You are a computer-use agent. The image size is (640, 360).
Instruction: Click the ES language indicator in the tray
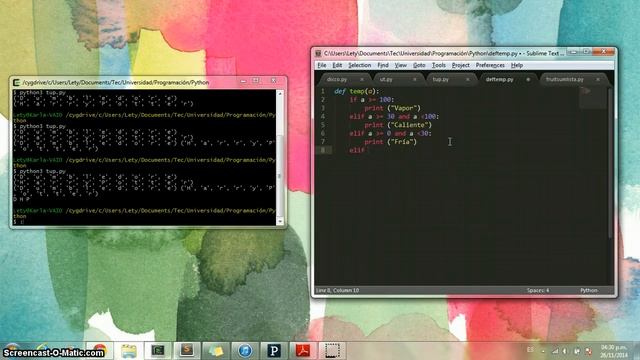pyautogui.click(x=530, y=350)
